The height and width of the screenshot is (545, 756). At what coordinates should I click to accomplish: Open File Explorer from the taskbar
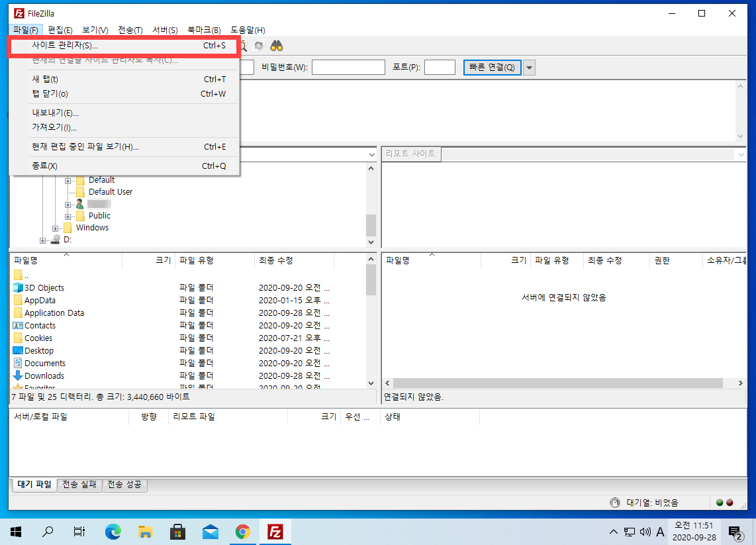145,532
